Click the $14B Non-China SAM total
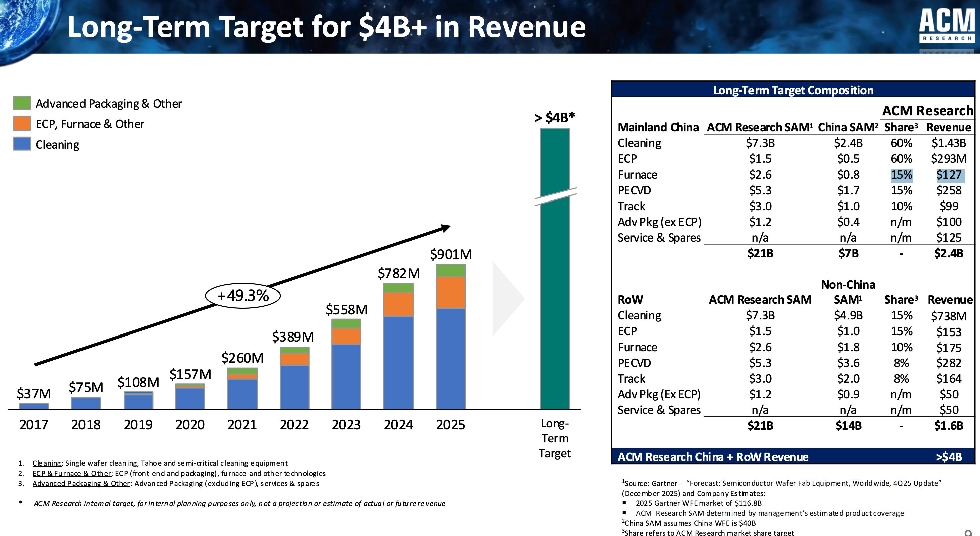This screenshot has width=980, height=536. (x=848, y=426)
